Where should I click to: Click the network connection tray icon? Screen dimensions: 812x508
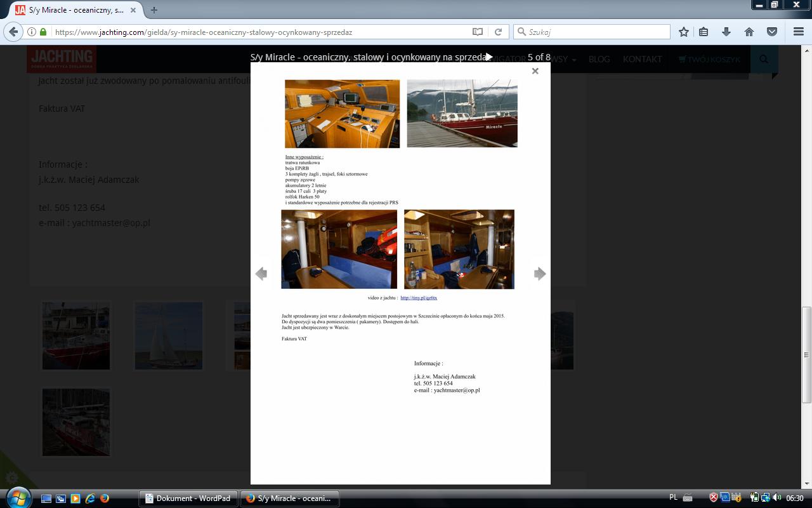coord(766,498)
